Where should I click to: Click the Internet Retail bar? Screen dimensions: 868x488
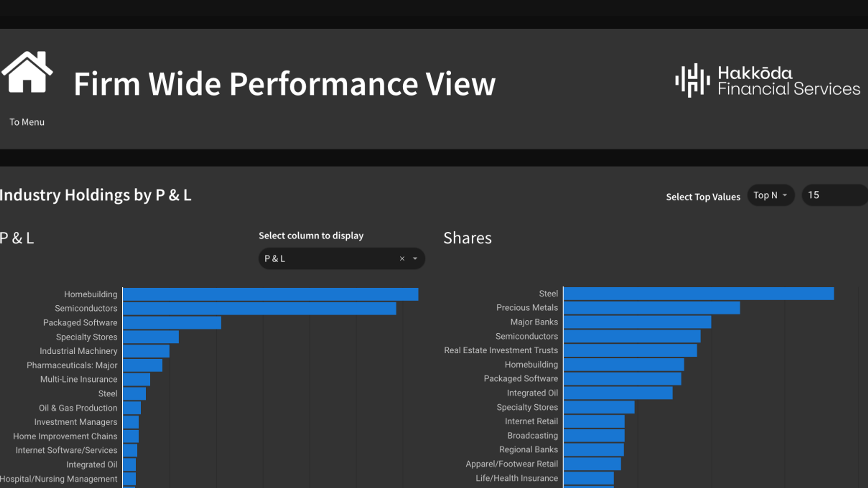click(x=594, y=421)
